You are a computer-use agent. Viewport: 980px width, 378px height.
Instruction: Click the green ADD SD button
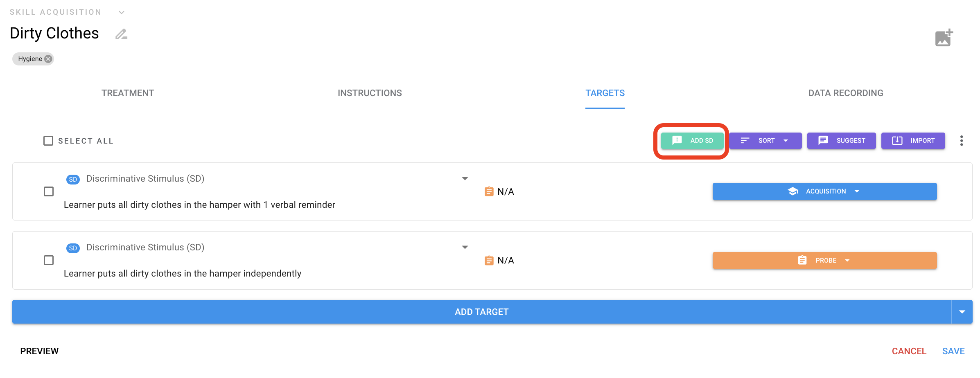pyautogui.click(x=692, y=141)
